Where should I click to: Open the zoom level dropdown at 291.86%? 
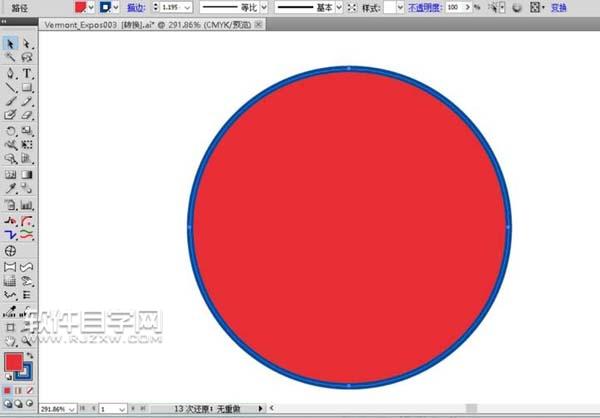(x=72, y=409)
